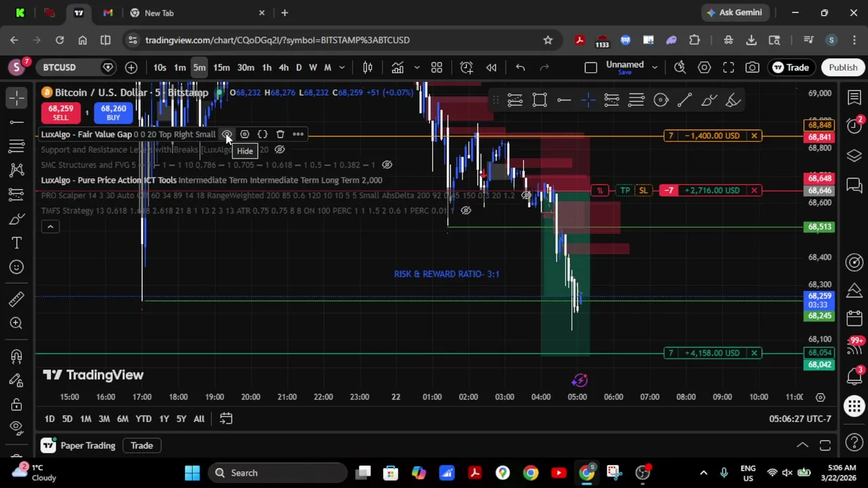868x488 pixels.
Task: Undo the last chart action
Action: click(520, 67)
